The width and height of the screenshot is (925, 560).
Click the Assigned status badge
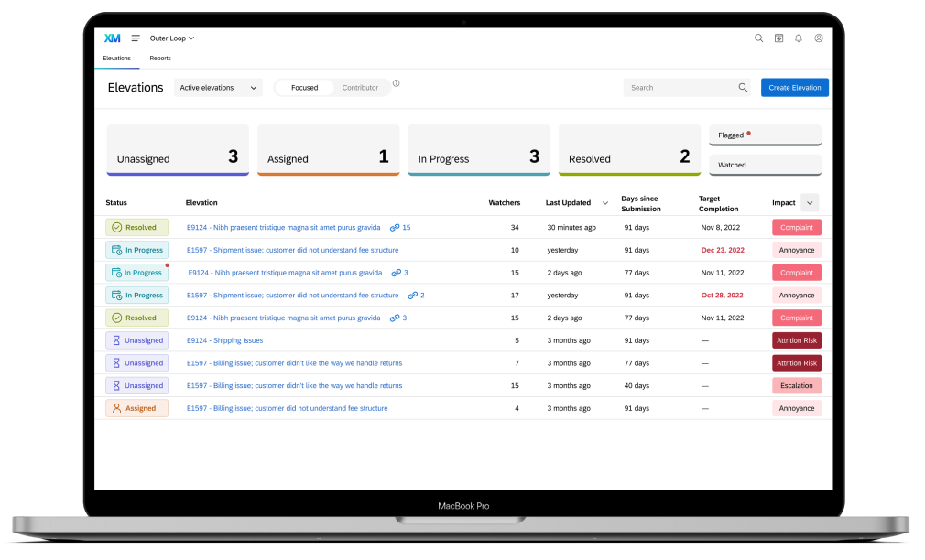point(136,408)
